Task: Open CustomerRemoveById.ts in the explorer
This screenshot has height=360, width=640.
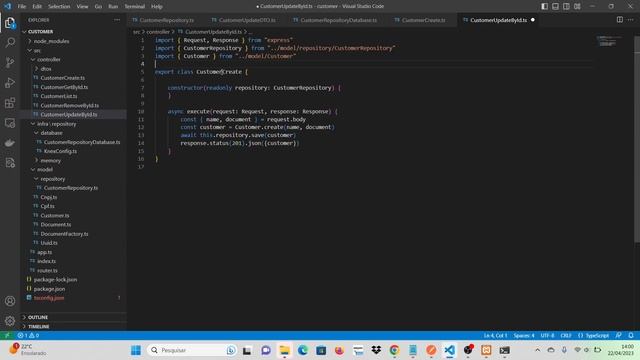Action: coord(69,105)
